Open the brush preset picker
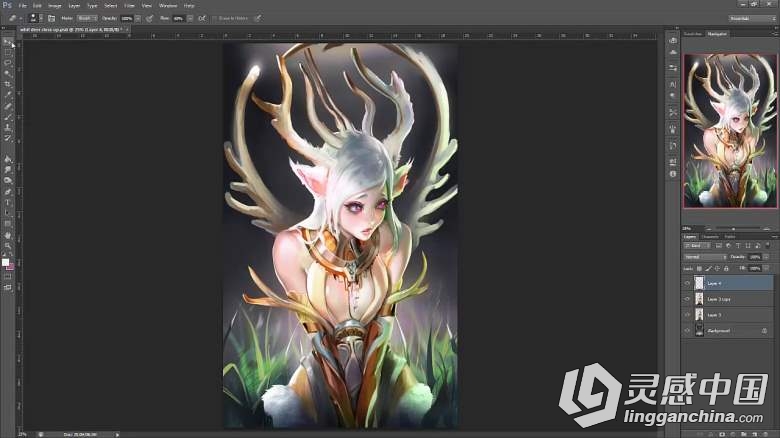 (x=36, y=18)
